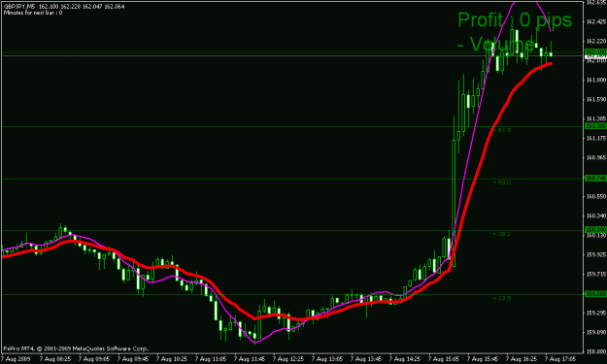Click the '7 Aug 12:25' time label
The width and height of the screenshot is (607, 364).
(288, 359)
